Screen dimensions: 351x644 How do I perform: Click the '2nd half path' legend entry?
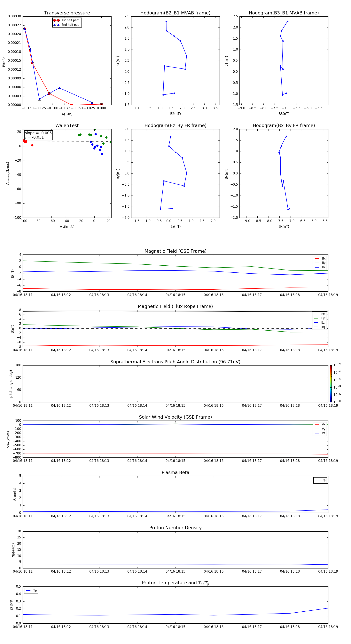(67, 25)
